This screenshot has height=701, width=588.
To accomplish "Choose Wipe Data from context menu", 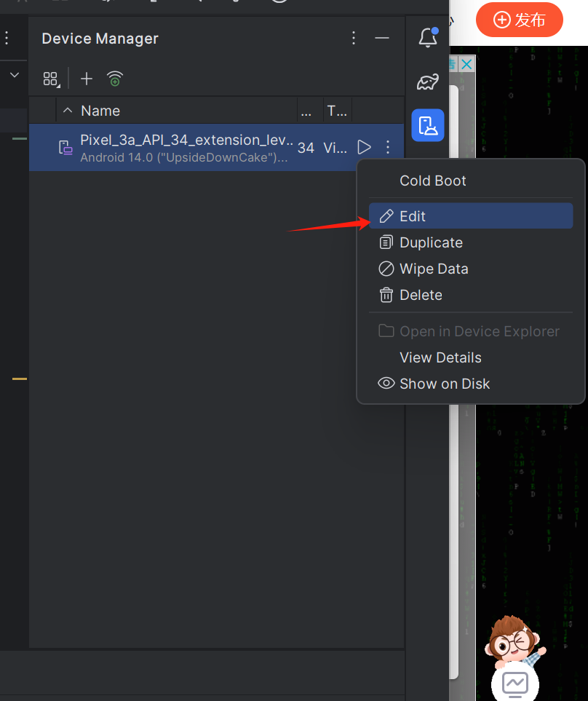I will pyautogui.click(x=471, y=269).
